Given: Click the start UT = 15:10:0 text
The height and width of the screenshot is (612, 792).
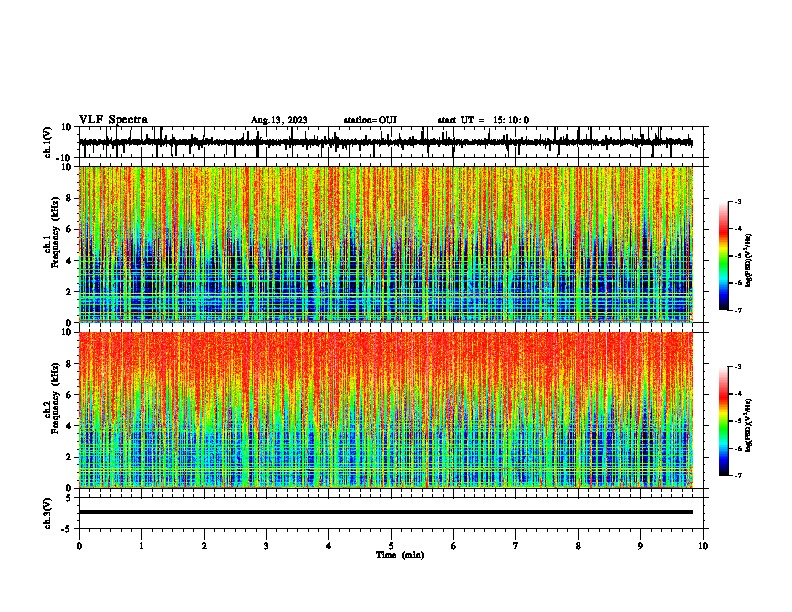Looking at the screenshot, I should [483, 120].
